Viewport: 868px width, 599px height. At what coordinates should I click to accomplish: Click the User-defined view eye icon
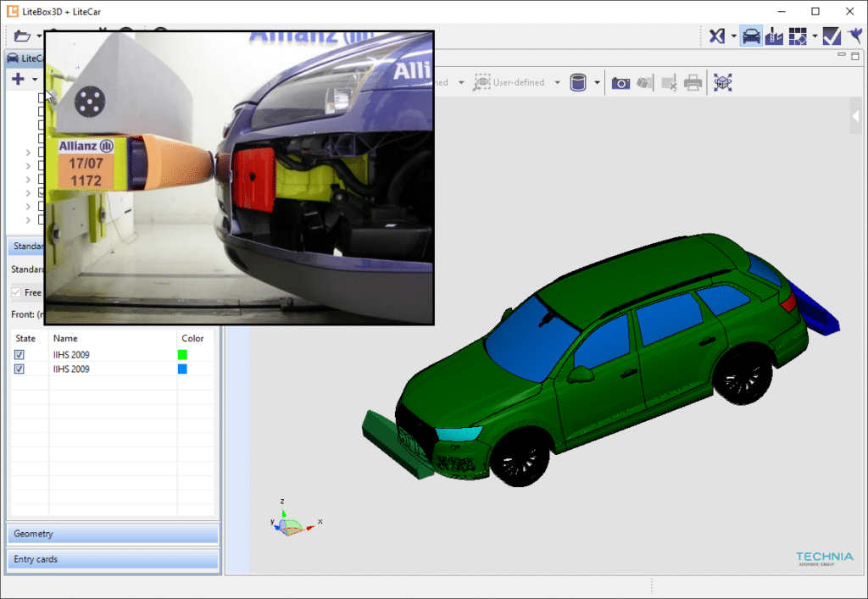point(481,82)
